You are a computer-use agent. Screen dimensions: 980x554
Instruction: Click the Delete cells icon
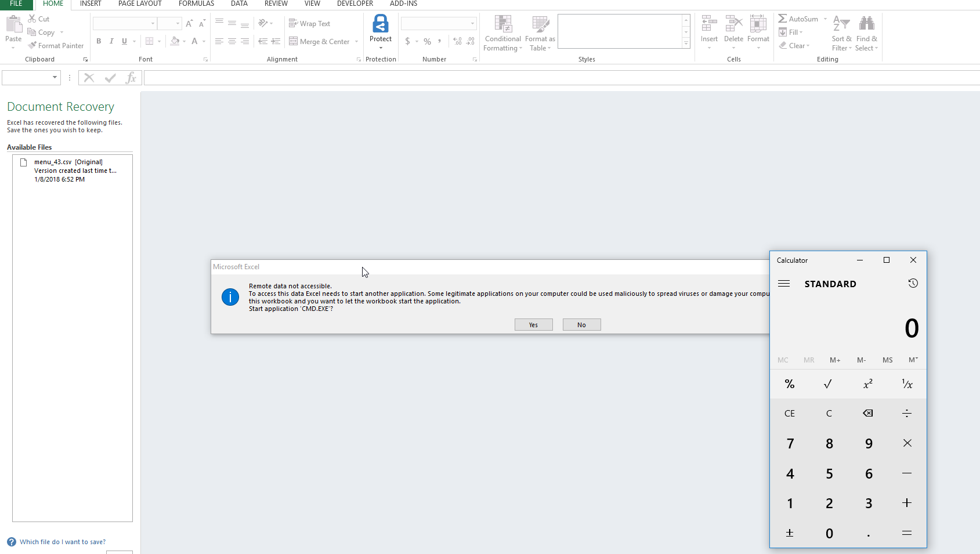pos(733,24)
